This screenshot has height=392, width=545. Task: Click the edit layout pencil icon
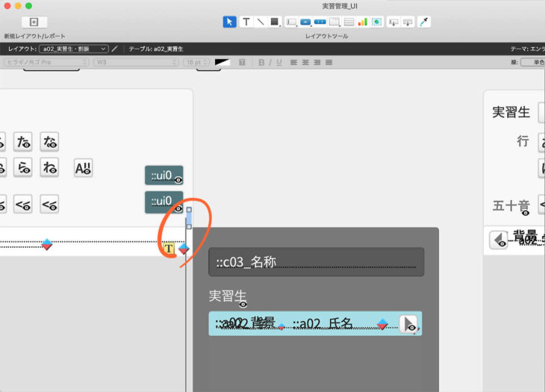pos(115,49)
